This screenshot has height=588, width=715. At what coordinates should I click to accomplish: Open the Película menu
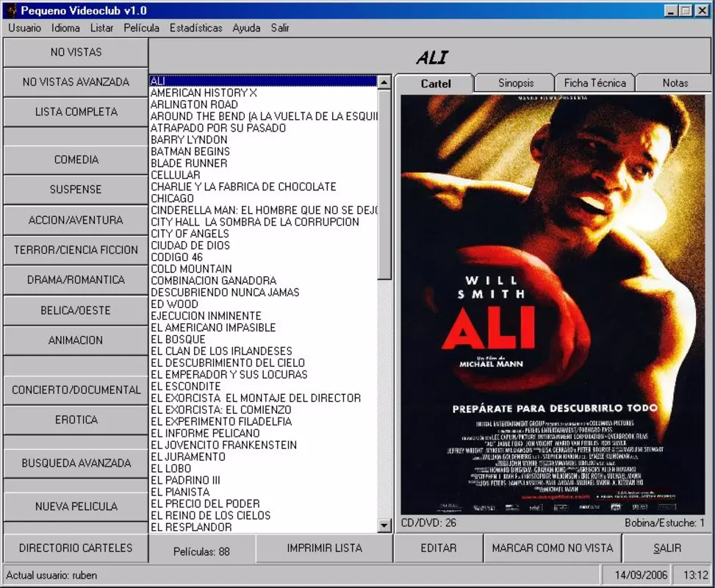[x=141, y=28]
